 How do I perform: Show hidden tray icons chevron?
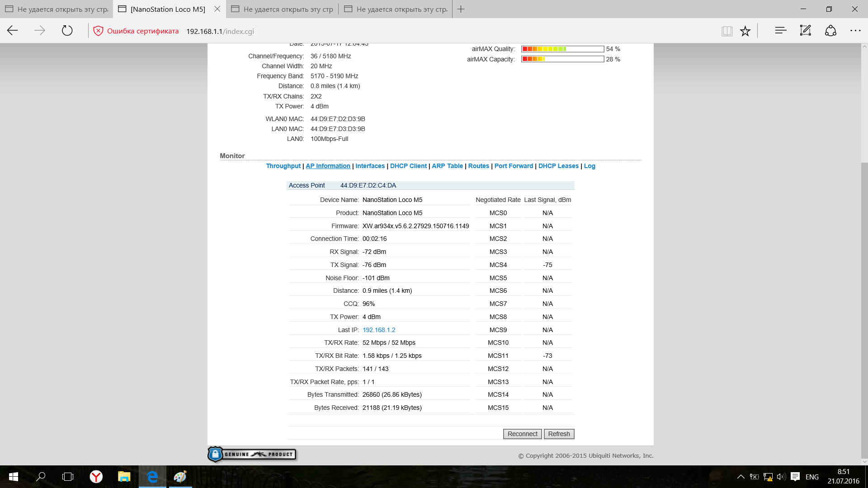[x=741, y=477]
